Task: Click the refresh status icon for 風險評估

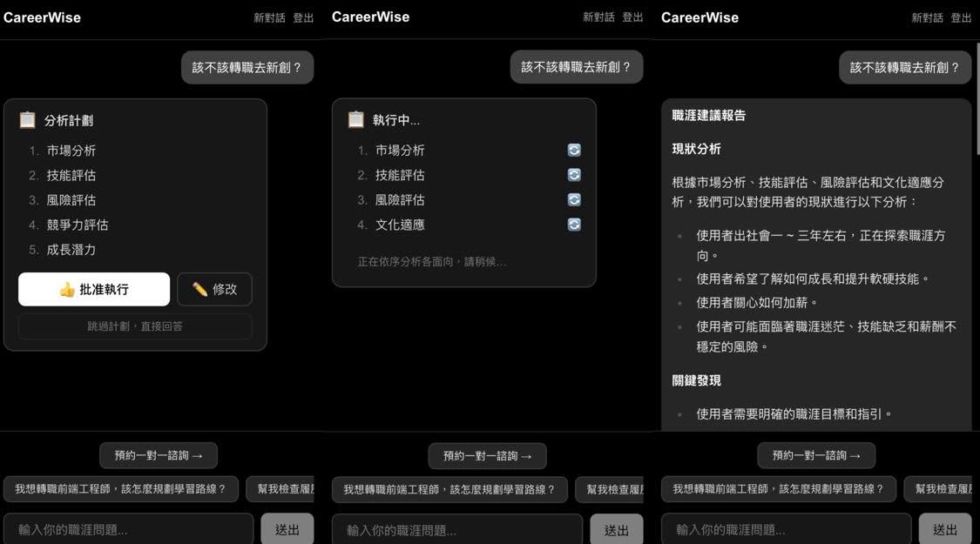Action: (574, 200)
